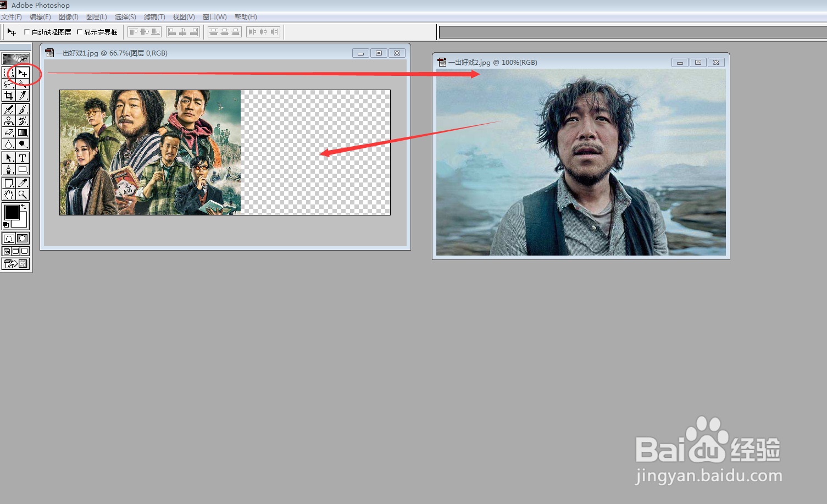The image size is (827, 504).
Task: Minimize the 一出好戏1.jpg window
Action: [360, 53]
